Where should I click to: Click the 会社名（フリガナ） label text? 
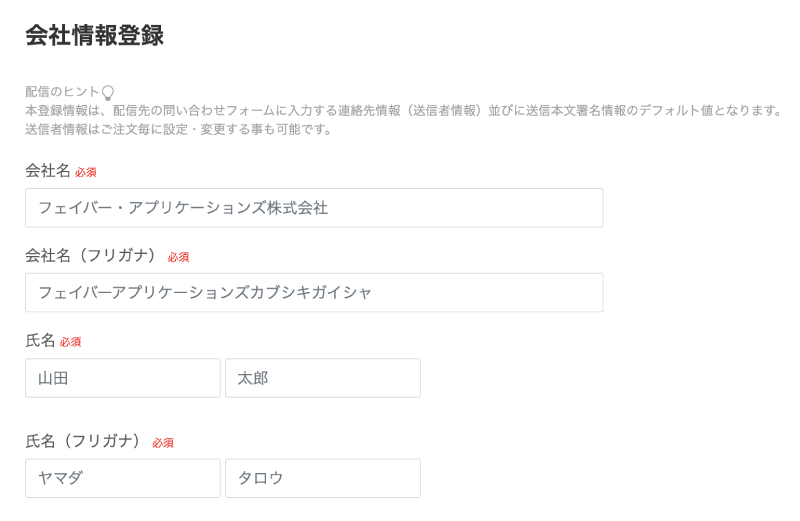coord(90,255)
